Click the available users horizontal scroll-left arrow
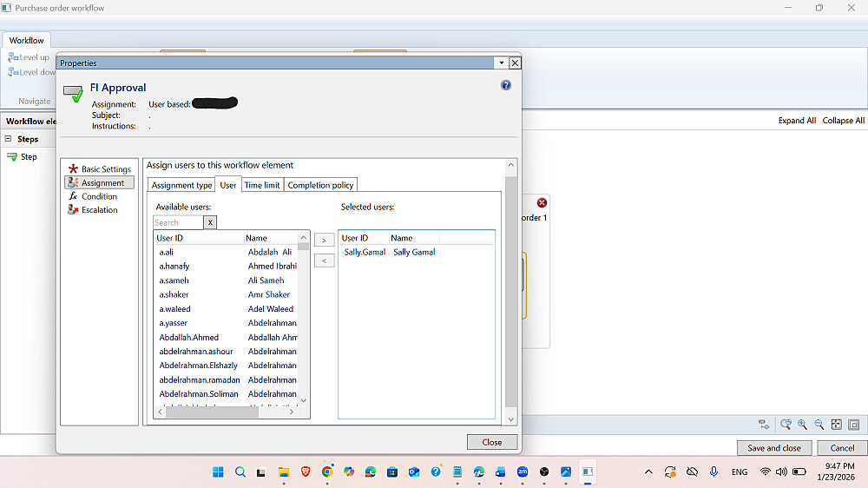Screen dimensions: 868x488 tap(160, 412)
